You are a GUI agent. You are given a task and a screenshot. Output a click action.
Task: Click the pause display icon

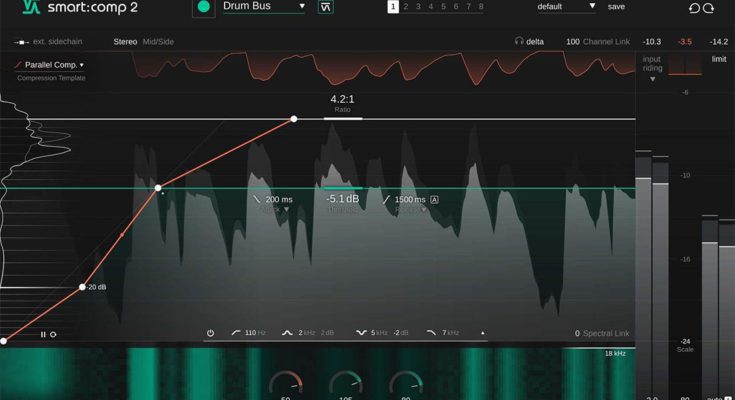(x=43, y=334)
